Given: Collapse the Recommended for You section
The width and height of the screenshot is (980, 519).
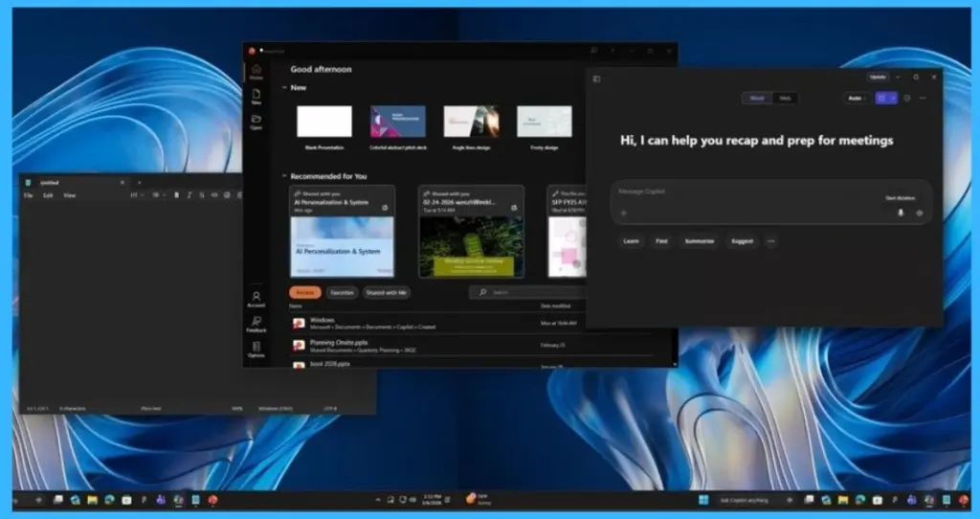Looking at the screenshot, I should tap(284, 177).
